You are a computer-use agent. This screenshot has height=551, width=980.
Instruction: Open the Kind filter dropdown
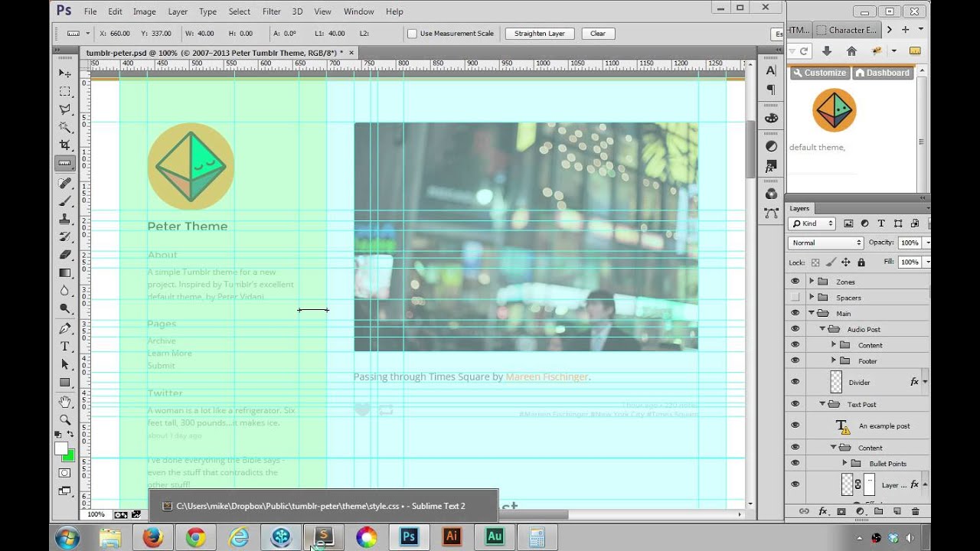coord(812,223)
